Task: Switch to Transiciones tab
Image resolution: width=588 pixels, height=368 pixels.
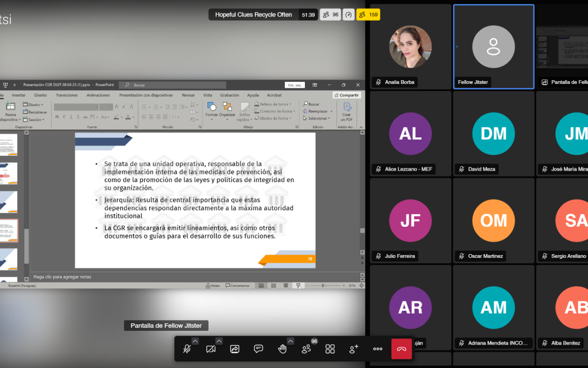Action: (x=67, y=95)
